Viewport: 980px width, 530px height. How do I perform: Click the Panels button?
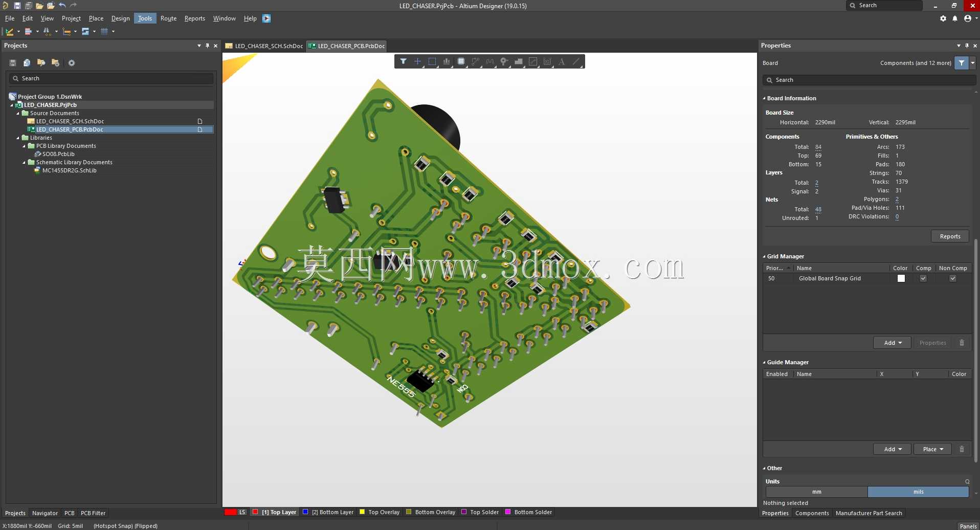coord(968,526)
